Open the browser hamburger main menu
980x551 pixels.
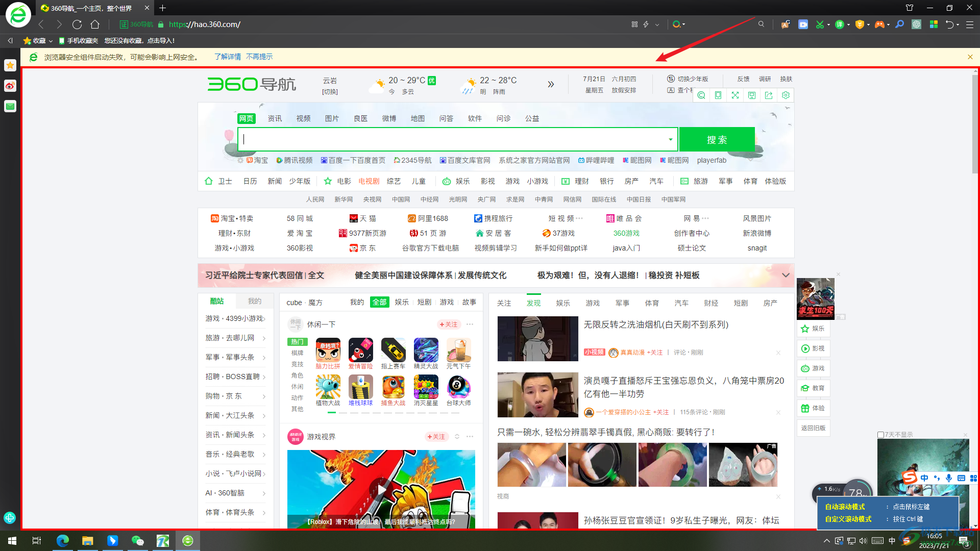[x=970, y=24]
